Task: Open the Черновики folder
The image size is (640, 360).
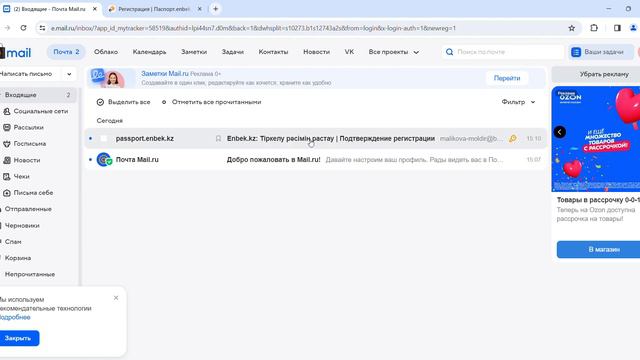Action: click(x=22, y=225)
